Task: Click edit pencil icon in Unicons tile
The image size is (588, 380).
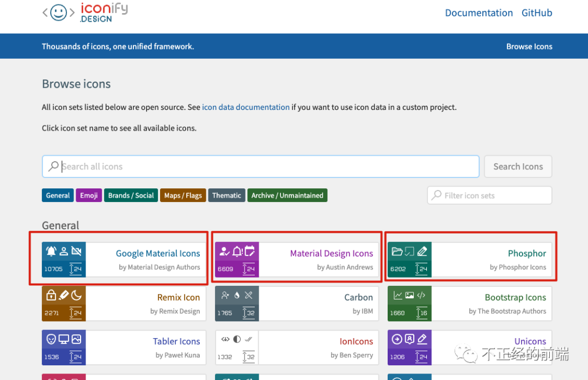Action: pyautogui.click(x=422, y=339)
